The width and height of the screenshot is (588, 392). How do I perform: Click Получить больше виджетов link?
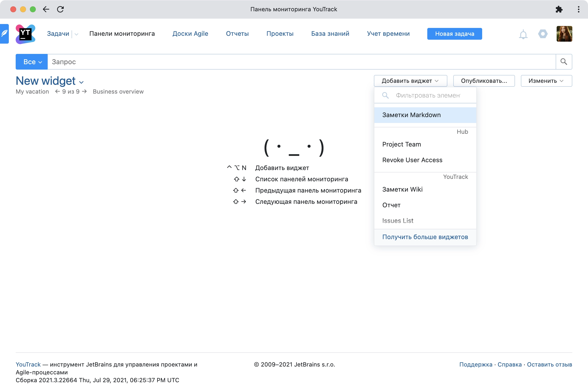[x=425, y=236]
